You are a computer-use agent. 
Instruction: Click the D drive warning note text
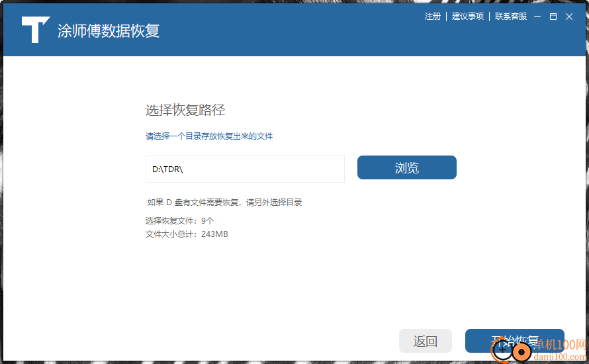(x=224, y=203)
